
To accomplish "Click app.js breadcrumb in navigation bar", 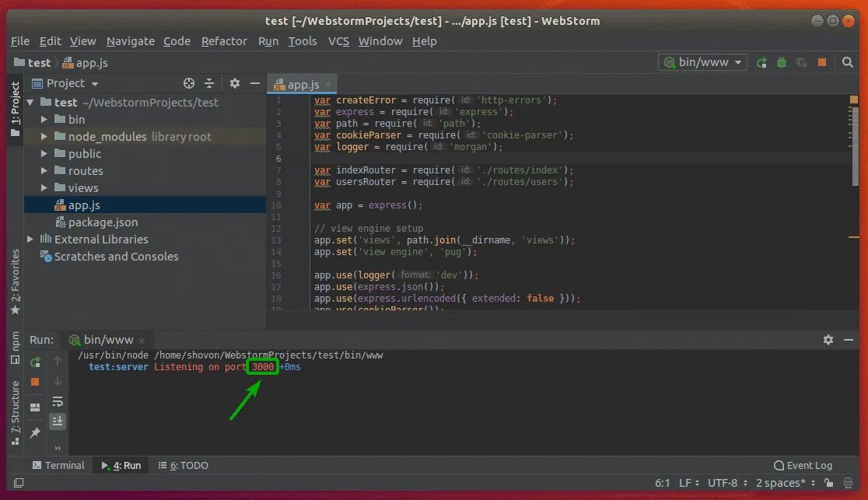I will tap(86, 62).
